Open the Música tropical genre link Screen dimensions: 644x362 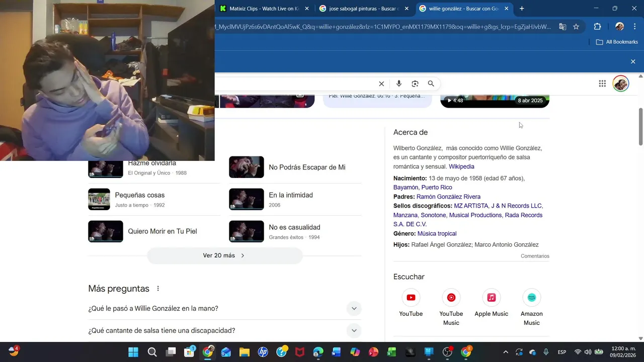(x=437, y=234)
